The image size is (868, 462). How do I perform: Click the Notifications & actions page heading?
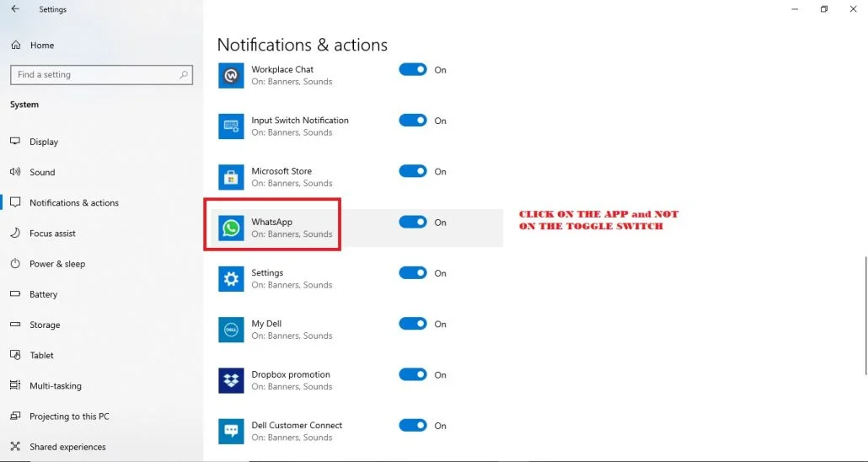coord(303,45)
